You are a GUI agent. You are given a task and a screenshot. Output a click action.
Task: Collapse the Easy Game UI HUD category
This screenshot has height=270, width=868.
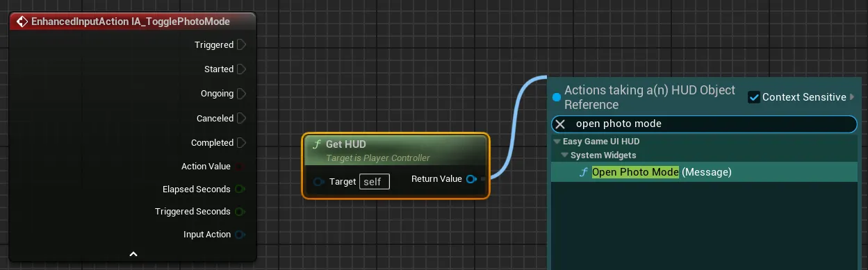pos(557,142)
